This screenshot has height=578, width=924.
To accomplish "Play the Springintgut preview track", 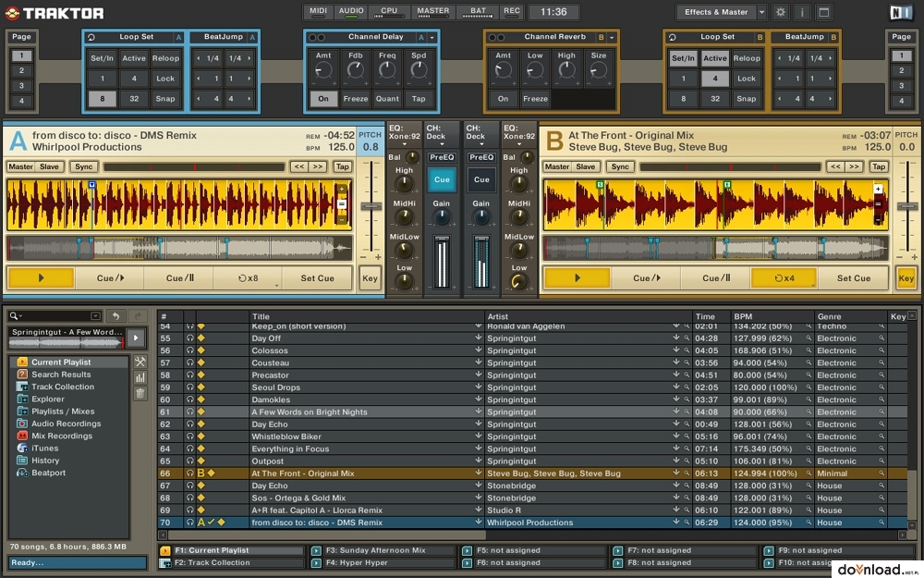I will pos(136,338).
